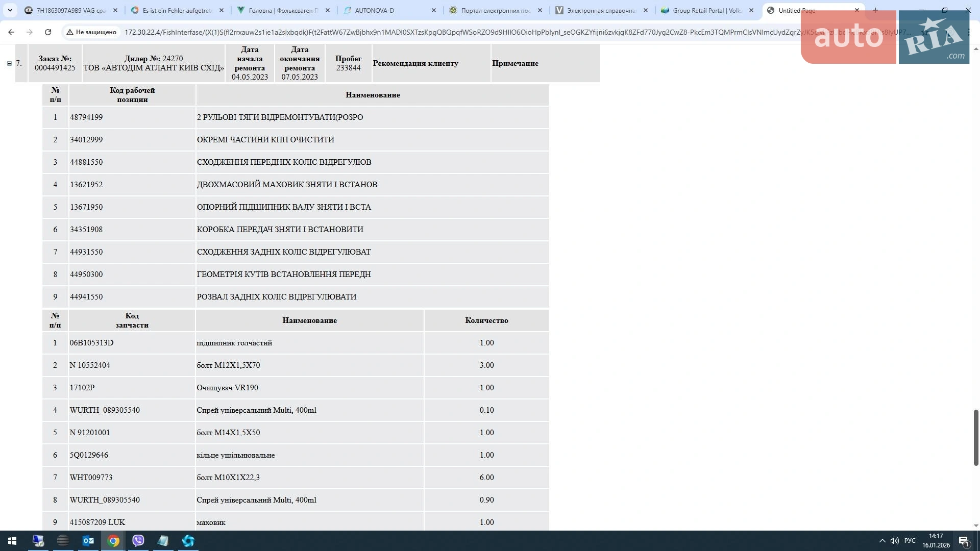980x551 pixels.
Task: Open a new browser tab
Action: click(875, 10)
